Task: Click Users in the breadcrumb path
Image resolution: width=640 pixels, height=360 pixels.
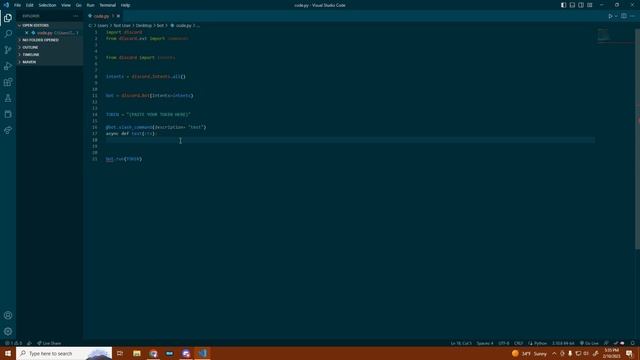Action: (102, 25)
